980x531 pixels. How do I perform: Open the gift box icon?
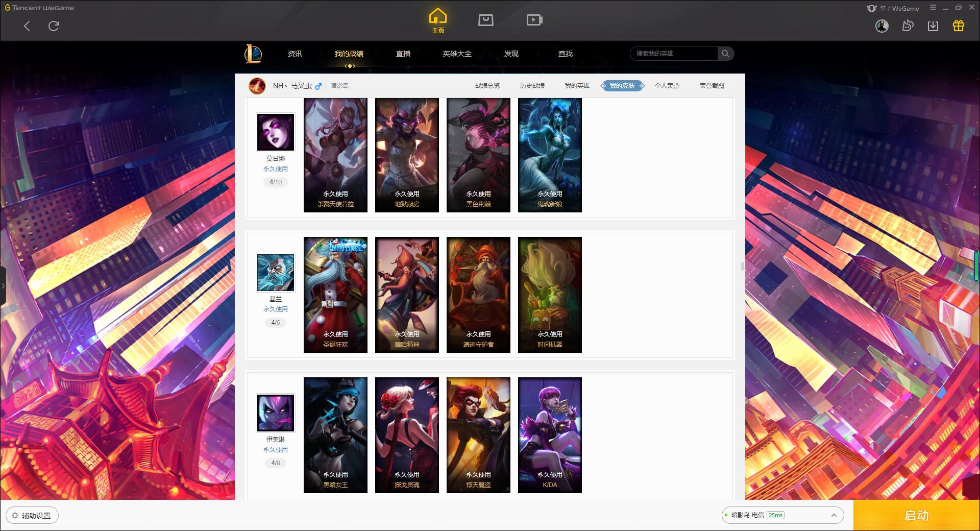[x=958, y=26]
